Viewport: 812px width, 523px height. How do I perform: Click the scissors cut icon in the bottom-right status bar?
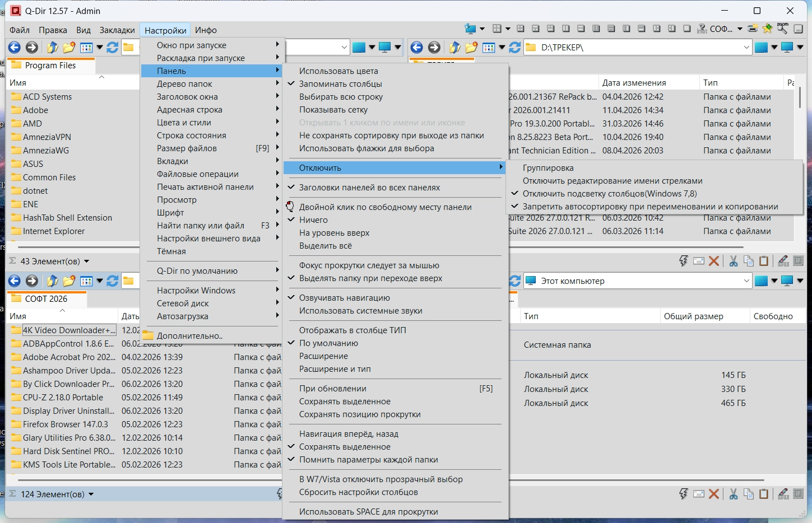(x=733, y=494)
